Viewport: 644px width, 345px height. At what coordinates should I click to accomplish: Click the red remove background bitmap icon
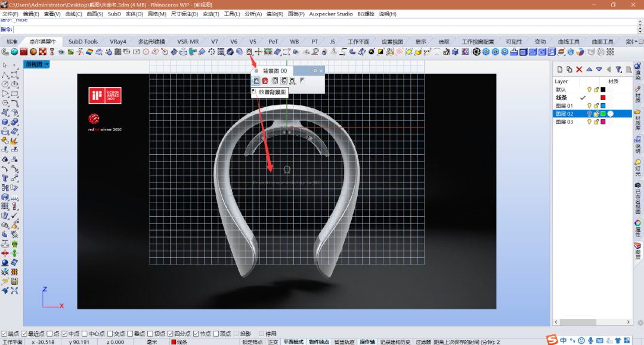click(265, 81)
